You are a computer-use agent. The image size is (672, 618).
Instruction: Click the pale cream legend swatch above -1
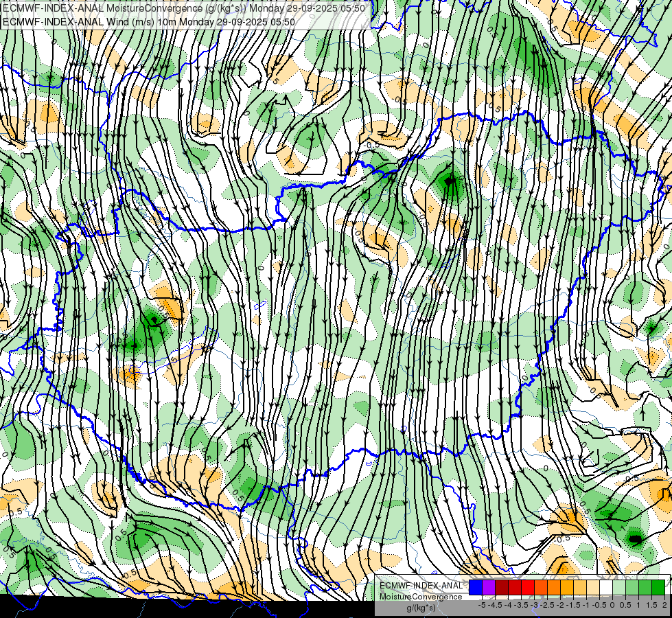[593, 587]
